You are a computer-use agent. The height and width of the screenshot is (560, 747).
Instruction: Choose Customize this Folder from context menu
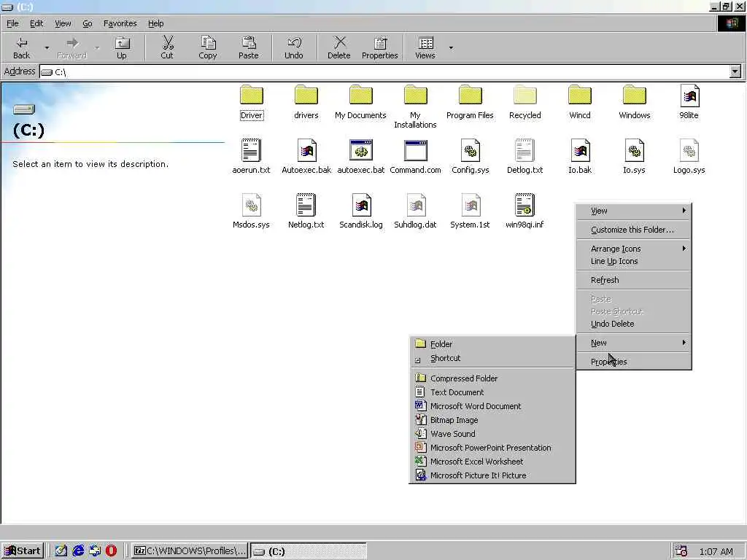click(634, 230)
